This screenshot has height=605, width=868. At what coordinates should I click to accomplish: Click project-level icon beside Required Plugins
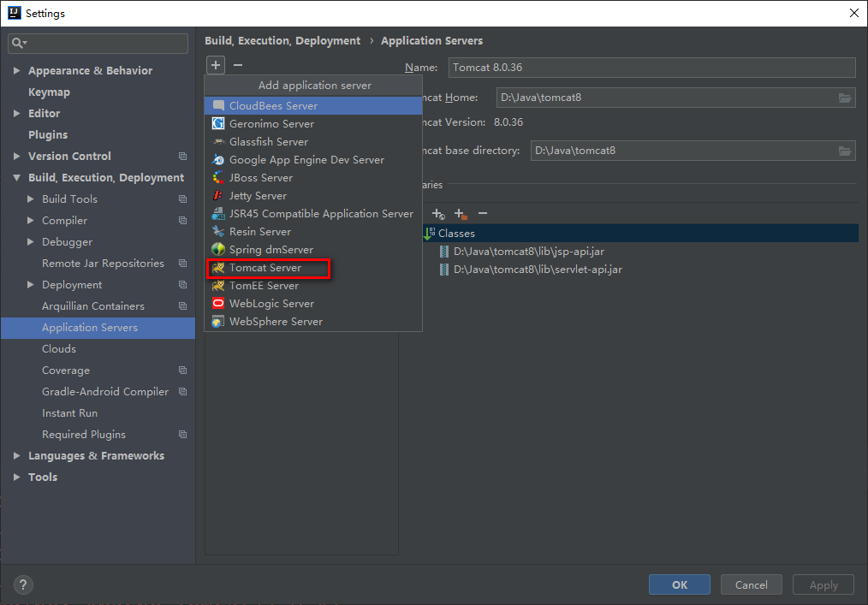[x=182, y=435]
